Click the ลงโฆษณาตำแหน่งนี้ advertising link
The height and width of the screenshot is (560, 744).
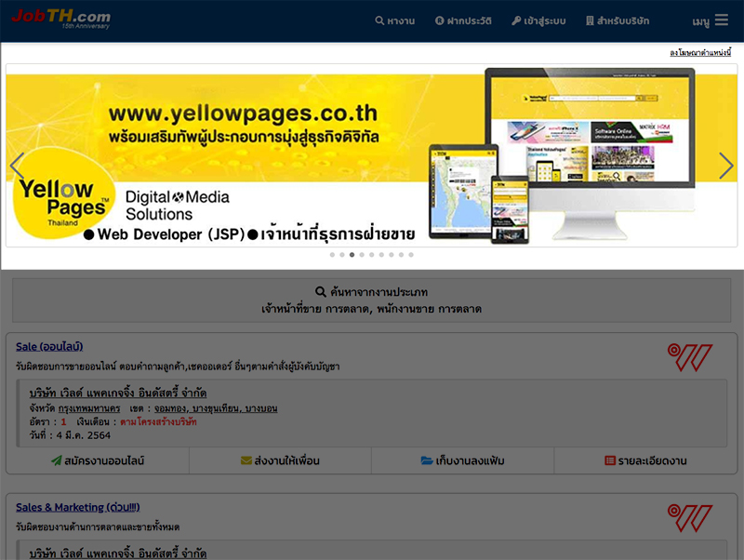[700, 53]
